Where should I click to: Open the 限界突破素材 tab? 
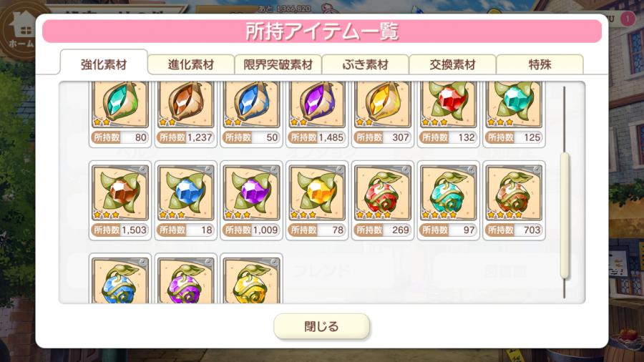(x=278, y=64)
